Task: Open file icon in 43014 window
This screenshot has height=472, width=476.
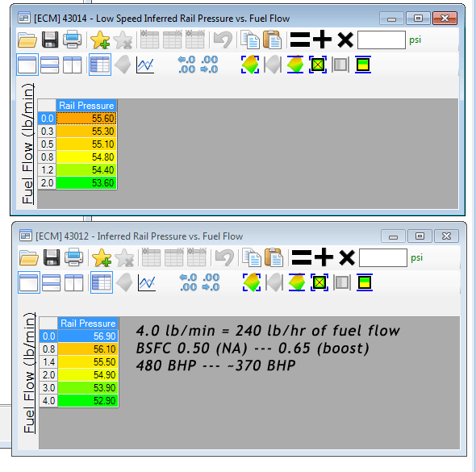Action: click(27, 40)
